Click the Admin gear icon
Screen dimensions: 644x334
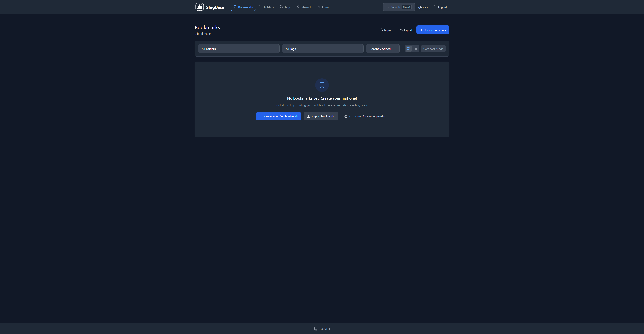tap(318, 7)
